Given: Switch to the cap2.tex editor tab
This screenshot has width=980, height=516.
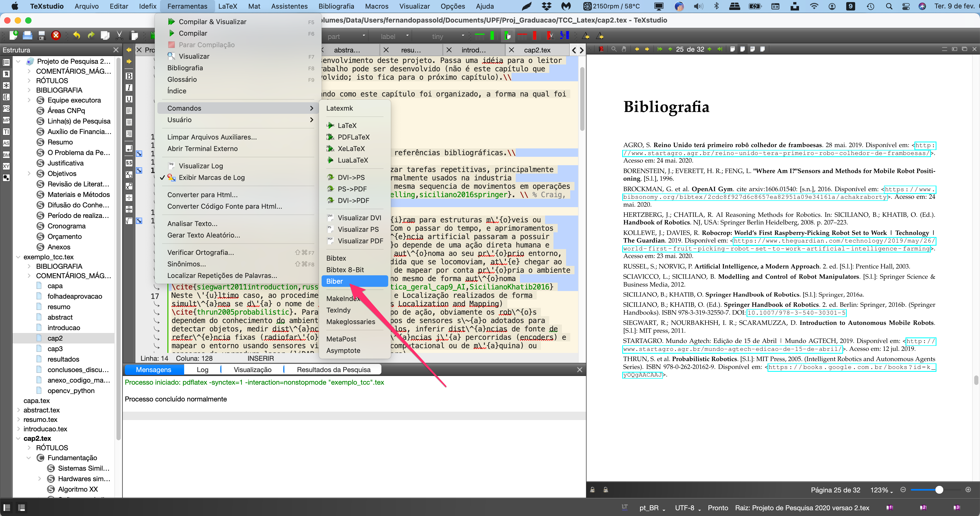Looking at the screenshot, I should tap(537, 50).
